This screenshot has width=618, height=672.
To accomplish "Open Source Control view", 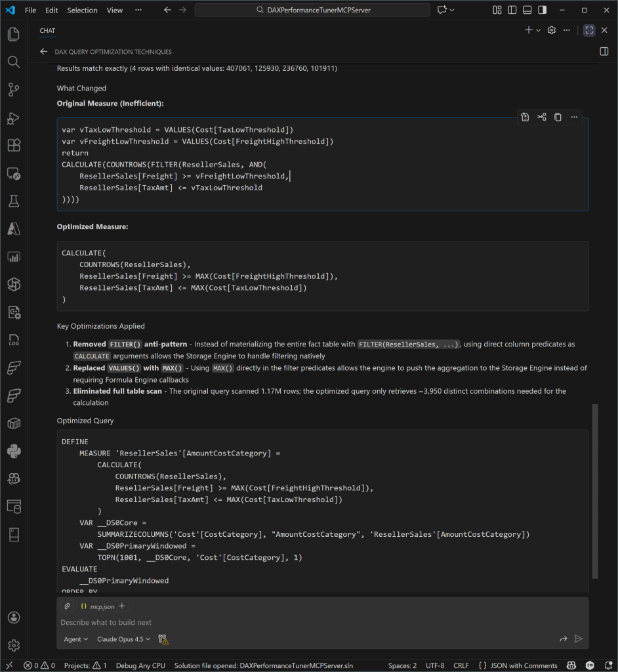I will tap(13, 89).
